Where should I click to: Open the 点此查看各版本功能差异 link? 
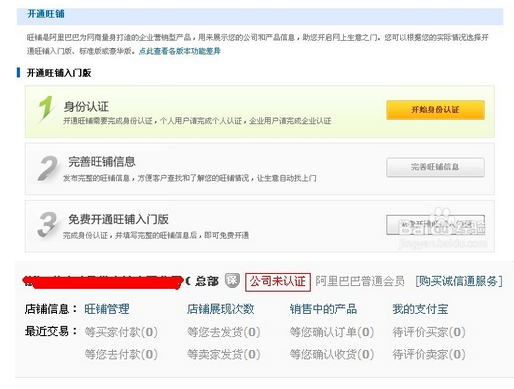point(180,51)
